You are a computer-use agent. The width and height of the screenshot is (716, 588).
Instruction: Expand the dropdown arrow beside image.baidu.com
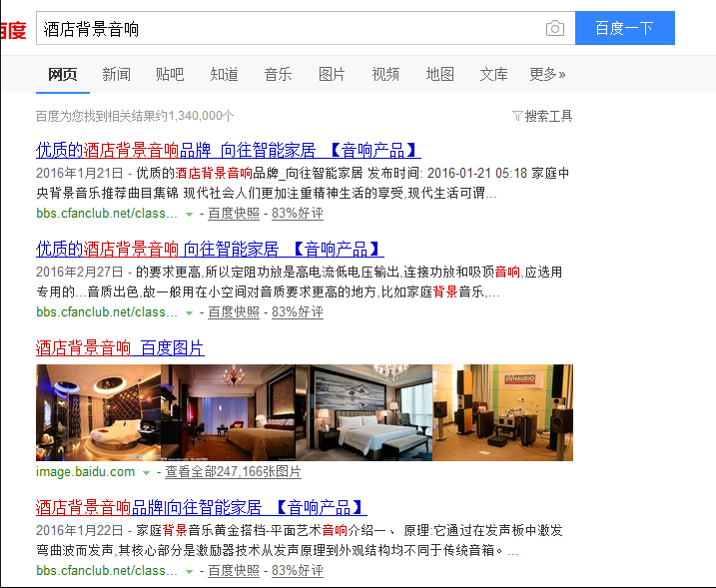pos(146,472)
